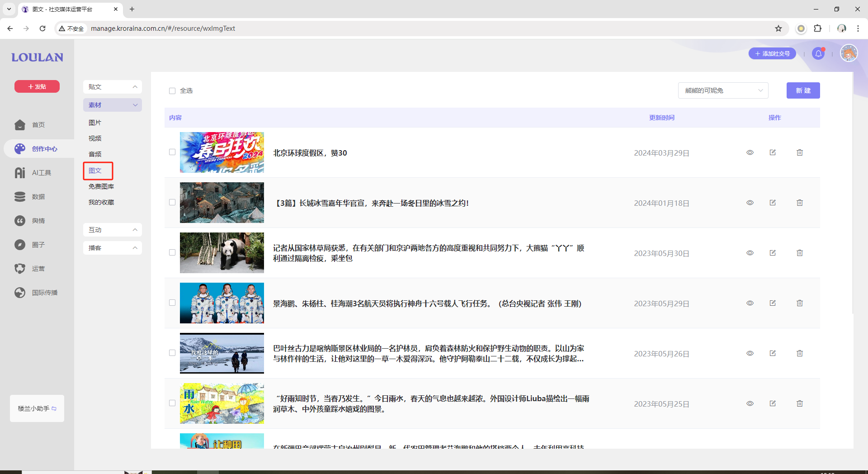Image resolution: width=868 pixels, height=474 pixels.
Task: Delete the 大熊猫丫丫 article
Action: pyautogui.click(x=800, y=253)
